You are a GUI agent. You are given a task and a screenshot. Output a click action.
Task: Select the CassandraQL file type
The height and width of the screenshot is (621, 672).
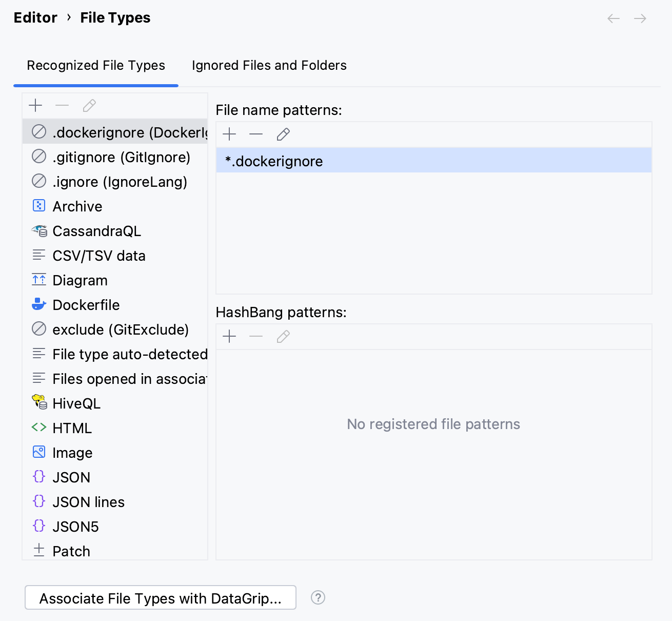pyautogui.click(x=96, y=231)
